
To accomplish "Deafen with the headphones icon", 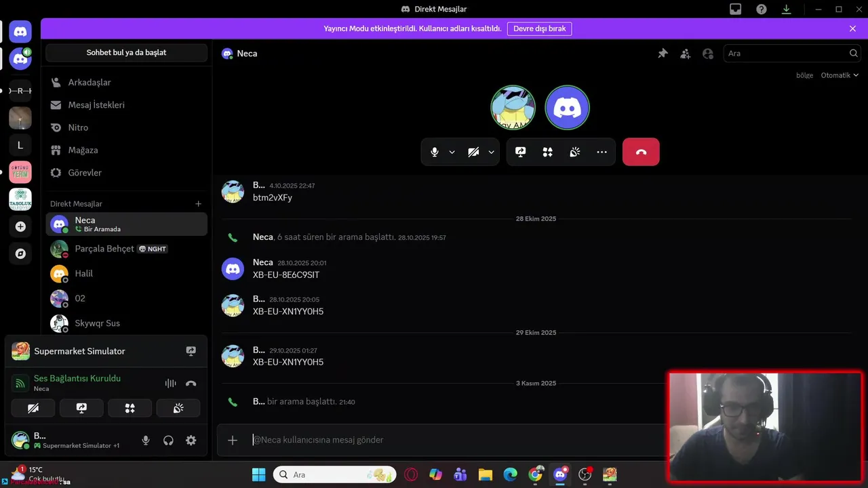I will click(168, 441).
